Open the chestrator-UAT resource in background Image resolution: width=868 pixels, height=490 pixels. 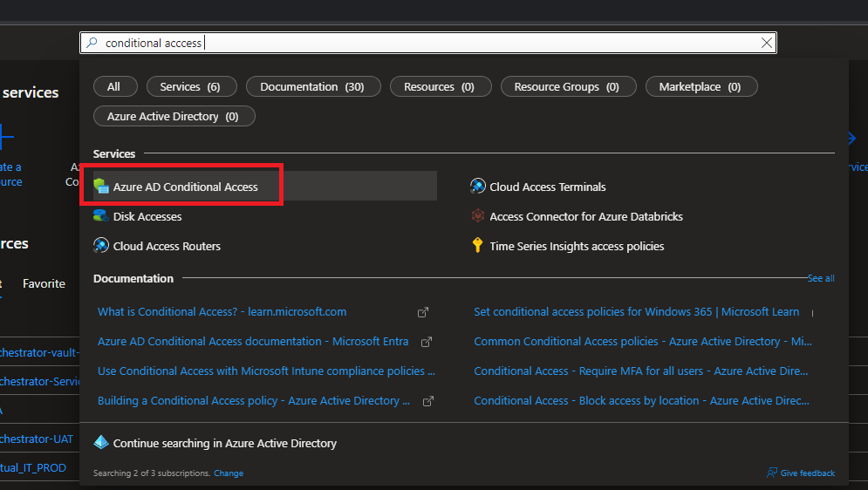37,439
